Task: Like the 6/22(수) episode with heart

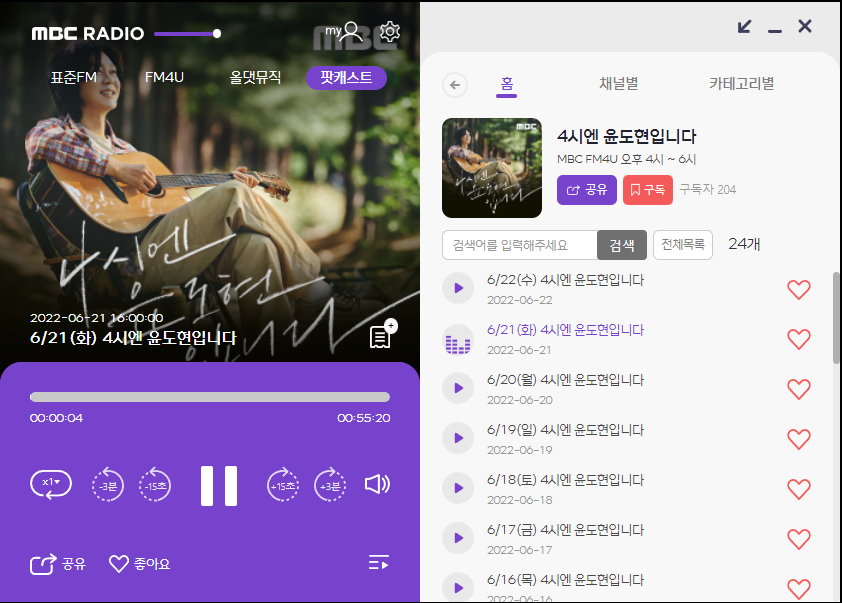Action: click(798, 290)
